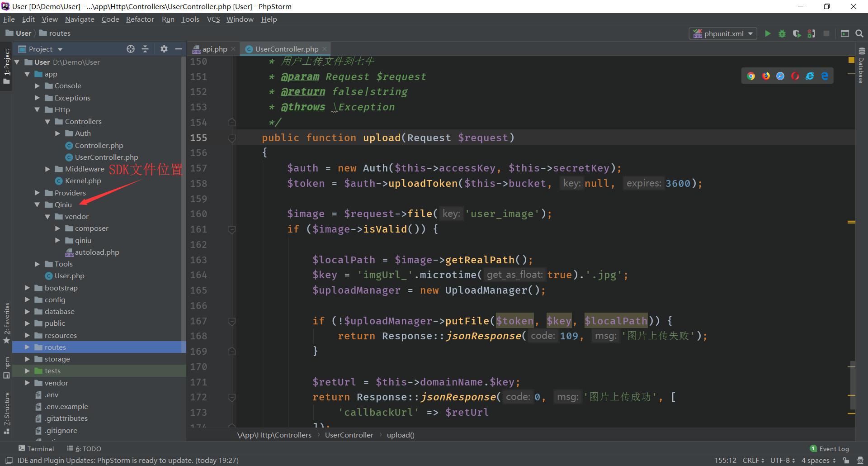Open the VCS menu

point(213,19)
